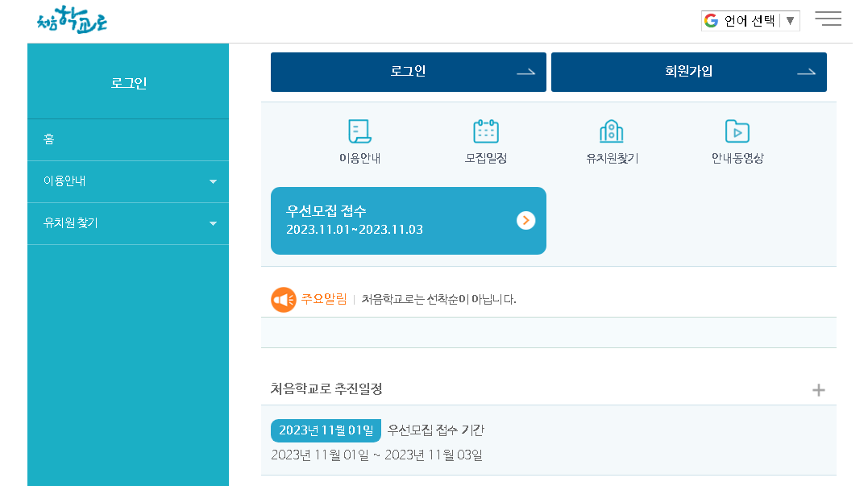The width and height of the screenshot is (868, 486).
Task: Click the orange 주요알림 speaker icon
Action: click(283, 299)
